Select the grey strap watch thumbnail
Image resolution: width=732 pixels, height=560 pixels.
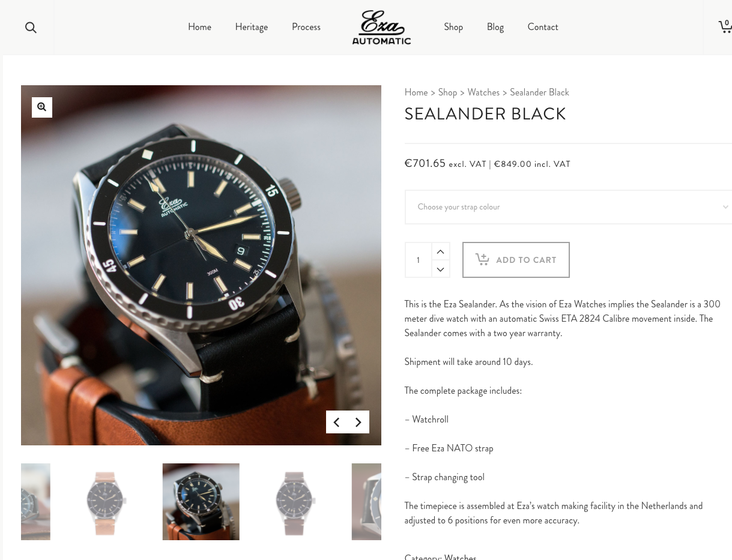point(295,502)
